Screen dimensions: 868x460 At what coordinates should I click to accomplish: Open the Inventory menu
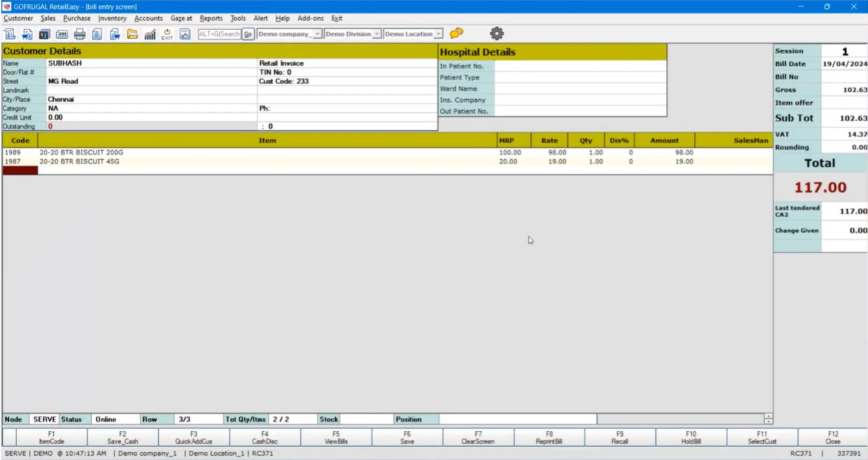tap(112, 18)
